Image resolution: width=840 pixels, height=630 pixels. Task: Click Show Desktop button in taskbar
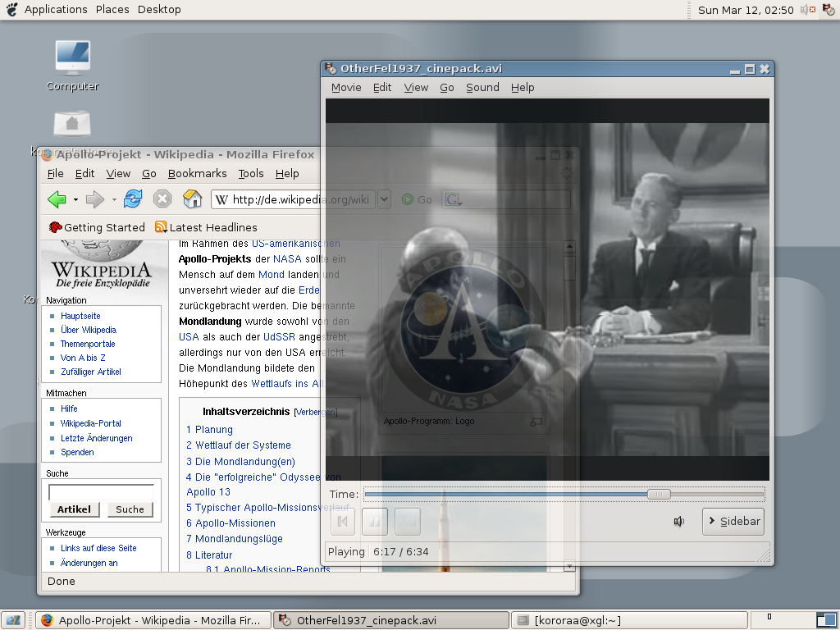click(x=13, y=620)
